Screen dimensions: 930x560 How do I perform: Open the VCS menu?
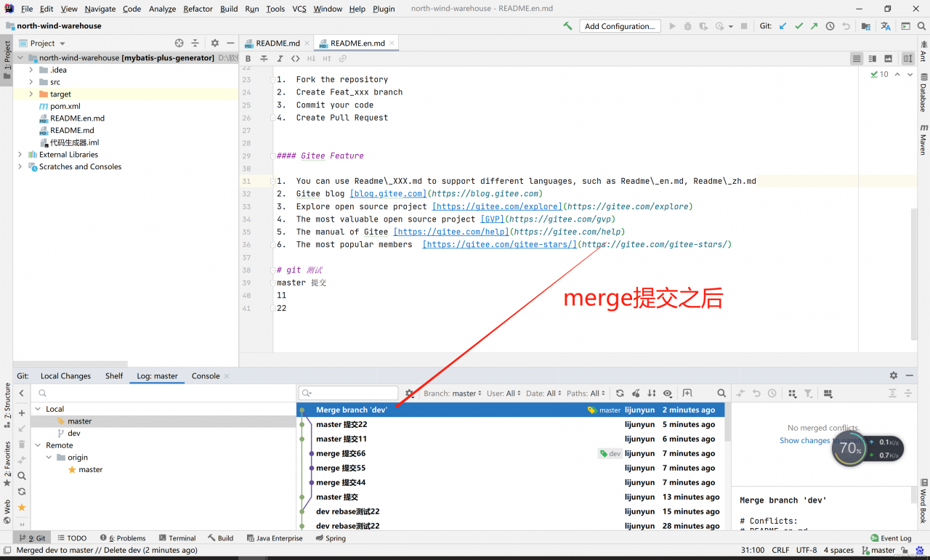click(x=299, y=9)
